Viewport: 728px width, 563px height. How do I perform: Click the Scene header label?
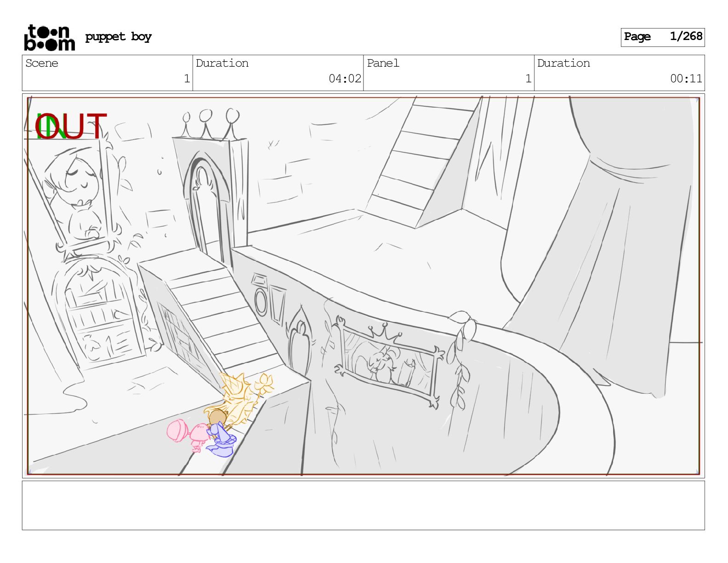(42, 63)
